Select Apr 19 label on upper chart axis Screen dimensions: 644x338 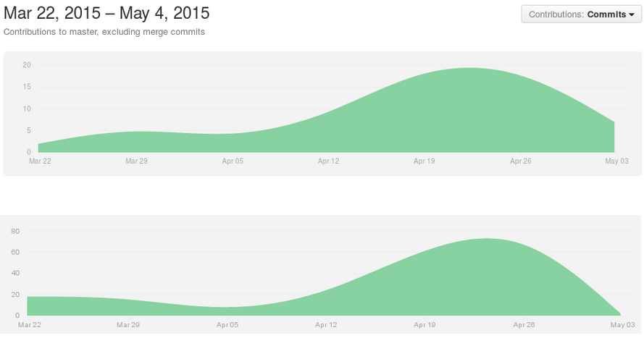click(x=424, y=161)
